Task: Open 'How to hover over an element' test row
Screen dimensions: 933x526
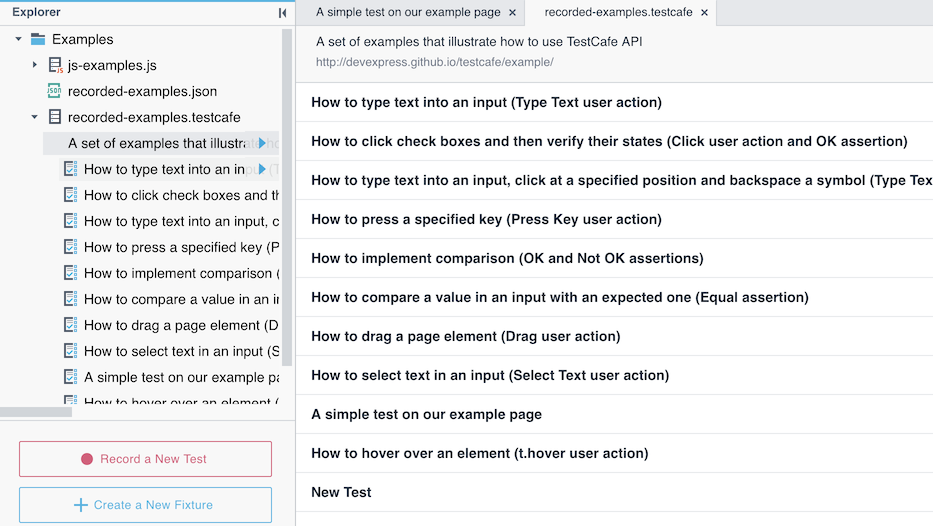Action: [479, 453]
